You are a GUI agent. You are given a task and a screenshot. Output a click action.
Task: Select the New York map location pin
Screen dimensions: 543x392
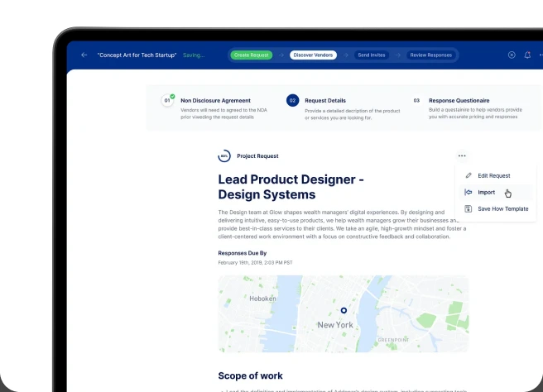click(x=344, y=310)
